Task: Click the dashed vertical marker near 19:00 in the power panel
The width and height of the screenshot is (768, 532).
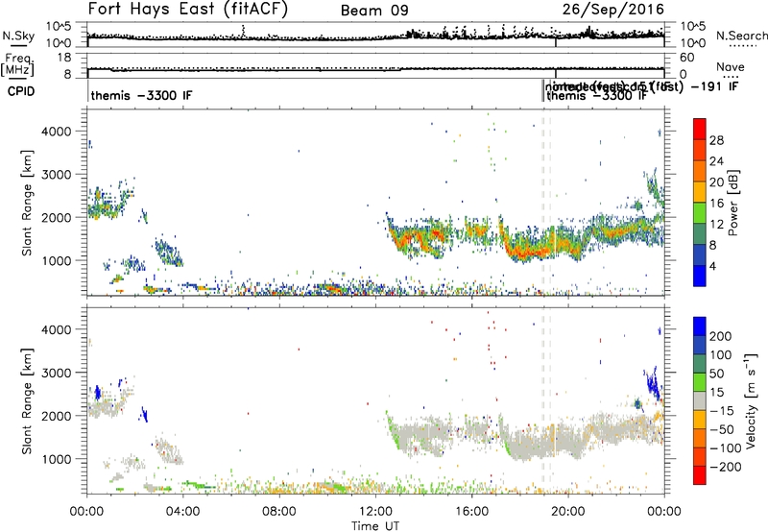Action: click(x=543, y=203)
